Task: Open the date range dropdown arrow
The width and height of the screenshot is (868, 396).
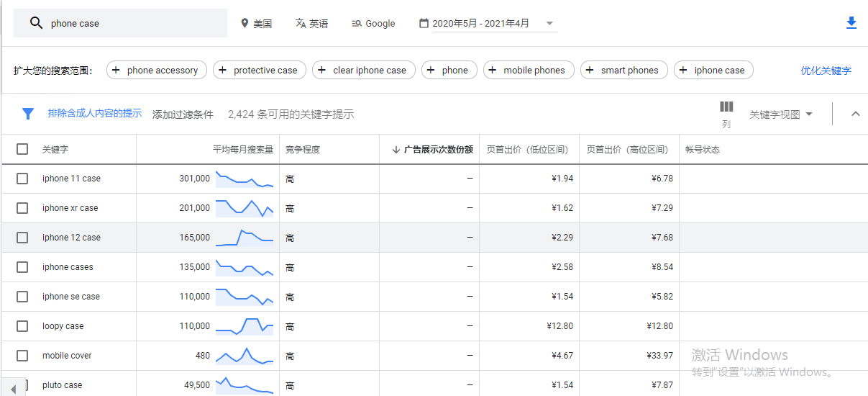Action: pyautogui.click(x=549, y=23)
